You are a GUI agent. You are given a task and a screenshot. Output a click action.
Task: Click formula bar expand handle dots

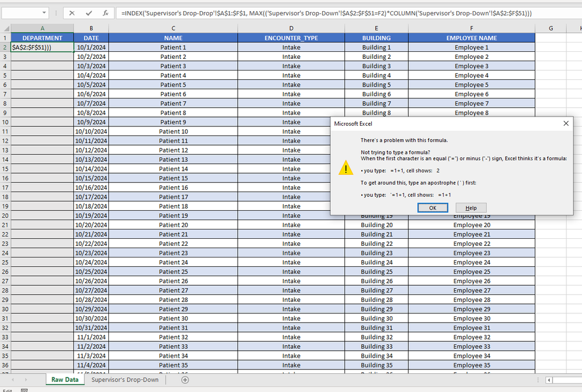point(56,13)
